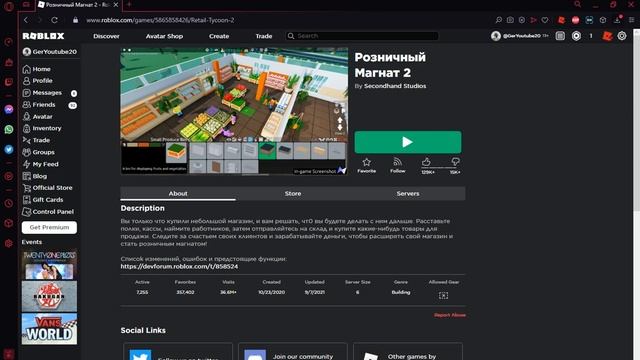
Task: Click the Roblox search field
Action: [362, 36]
